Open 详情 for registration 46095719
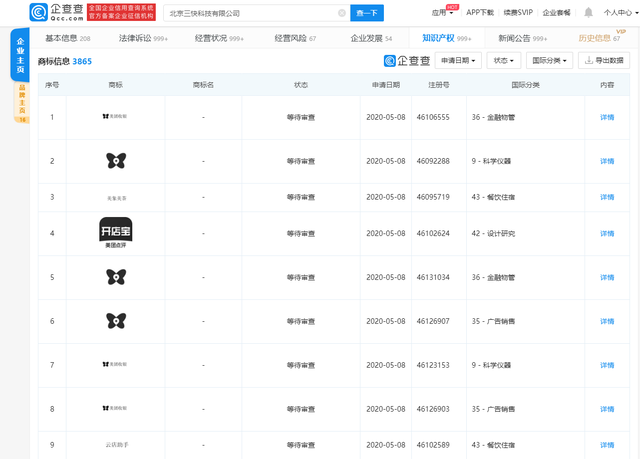This screenshot has width=640, height=459. tap(607, 197)
